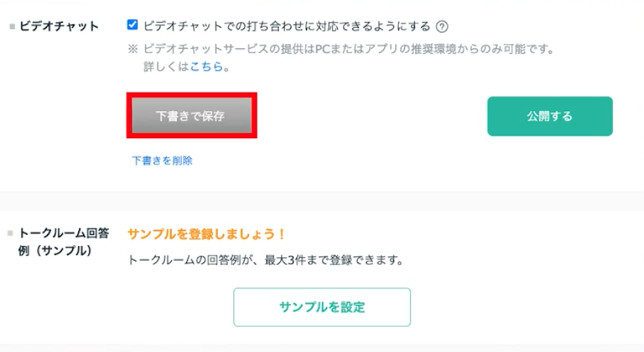This screenshot has height=352, width=644.
Task: Click the 詳しくは text before the link
Action: [x=167, y=66]
